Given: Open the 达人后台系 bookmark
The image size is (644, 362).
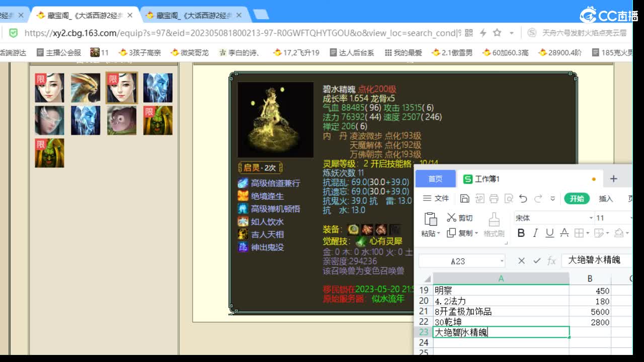Looking at the screenshot, I should [x=352, y=52].
